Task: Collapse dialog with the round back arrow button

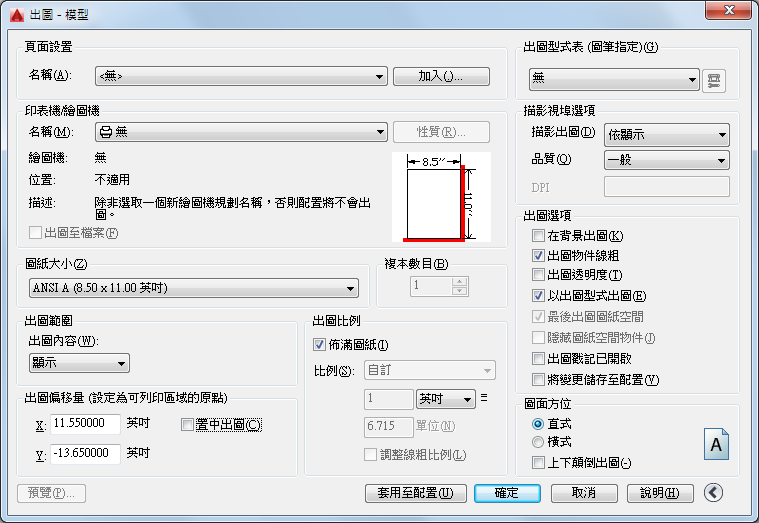Action: click(x=713, y=492)
